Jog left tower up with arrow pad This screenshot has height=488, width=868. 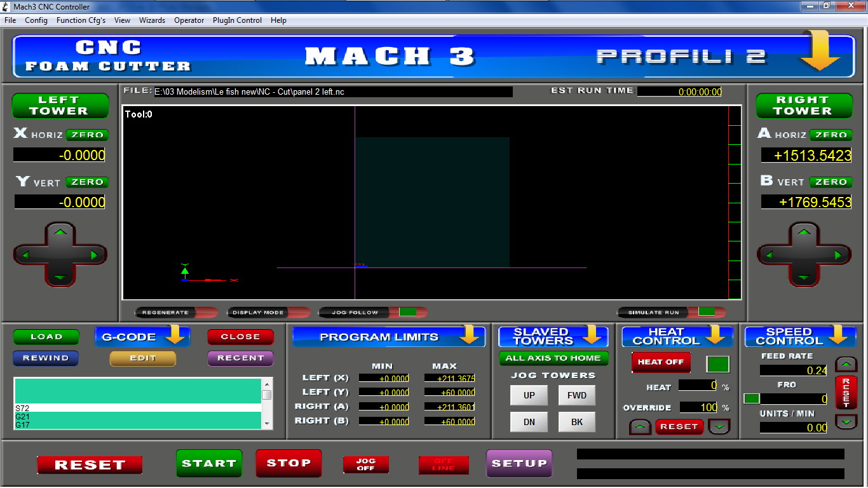point(60,233)
